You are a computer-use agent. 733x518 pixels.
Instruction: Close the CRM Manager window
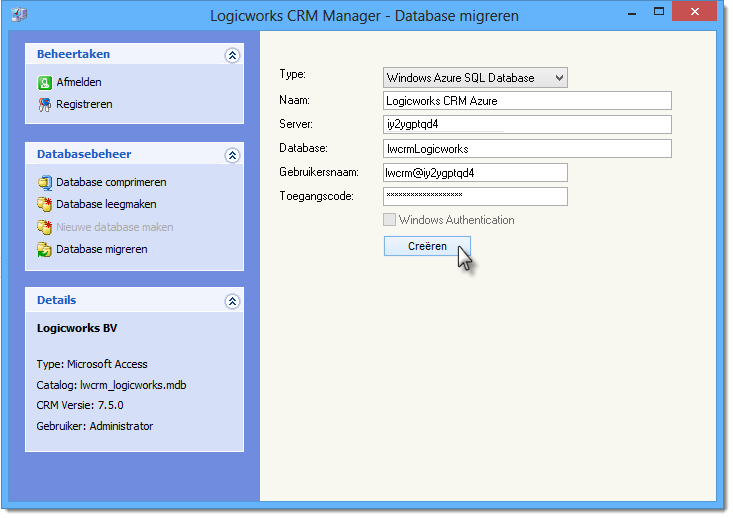(x=695, y=12)
